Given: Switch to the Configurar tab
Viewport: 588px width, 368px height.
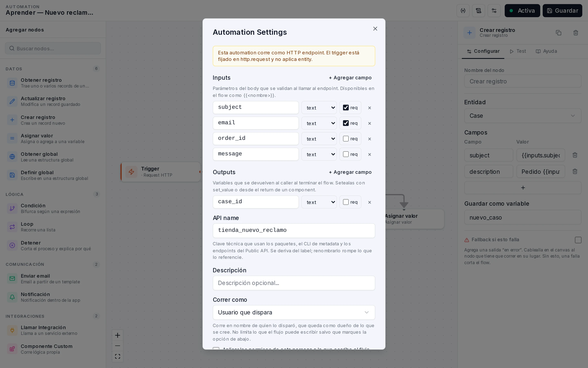Looking at the screenshot, I should tap(483, 51).
